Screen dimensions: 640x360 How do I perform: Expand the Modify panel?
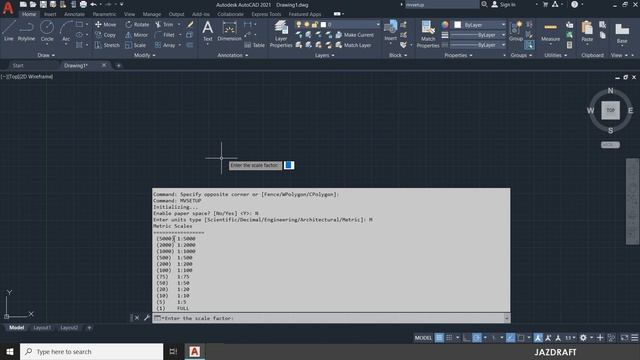coord(144,55)
